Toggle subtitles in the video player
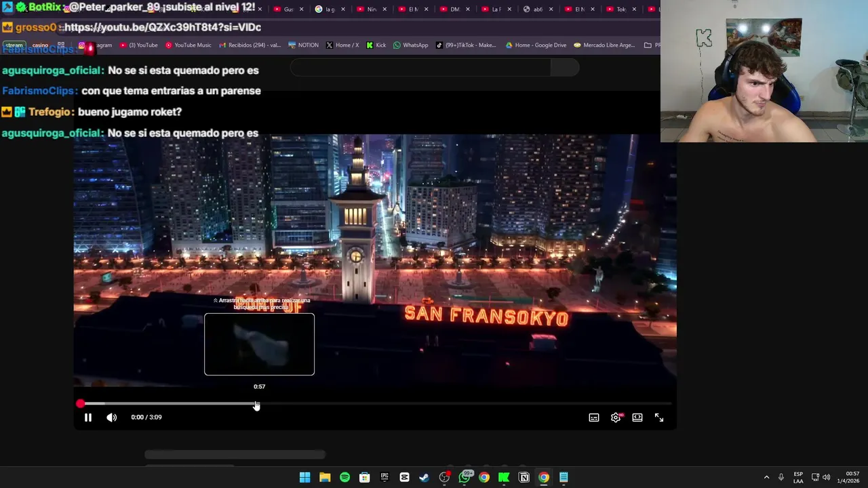 click(x=594, y=418)
